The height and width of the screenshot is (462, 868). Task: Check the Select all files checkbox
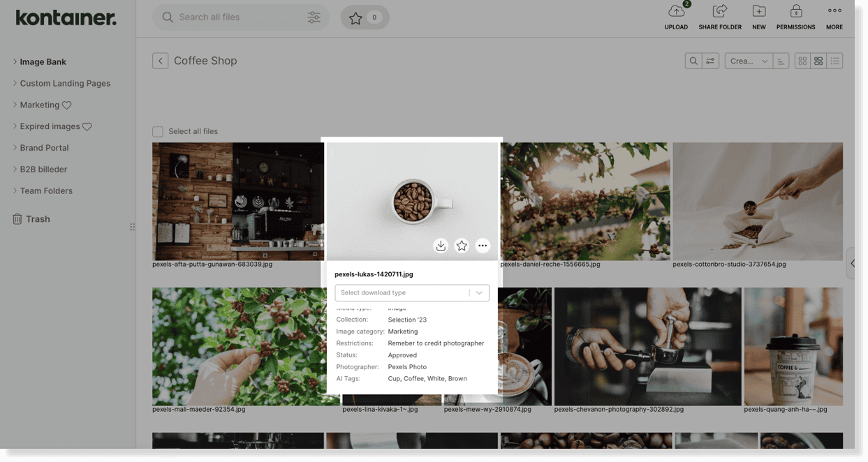(x=157, y=131)
